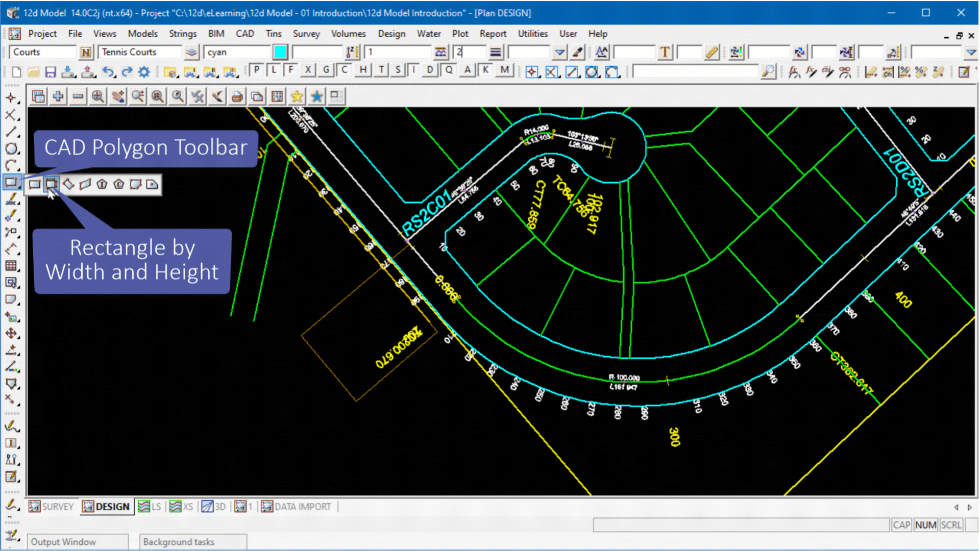Click the Save project icon
980x551 pixels.
pyautogui.click(x=51, y=72)
